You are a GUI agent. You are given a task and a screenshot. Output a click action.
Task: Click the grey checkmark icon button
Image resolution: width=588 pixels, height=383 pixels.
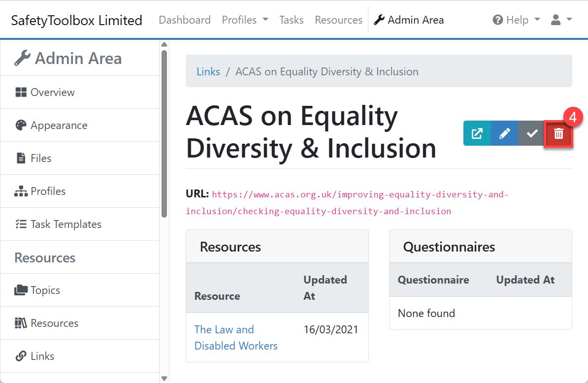coord(531,133)
